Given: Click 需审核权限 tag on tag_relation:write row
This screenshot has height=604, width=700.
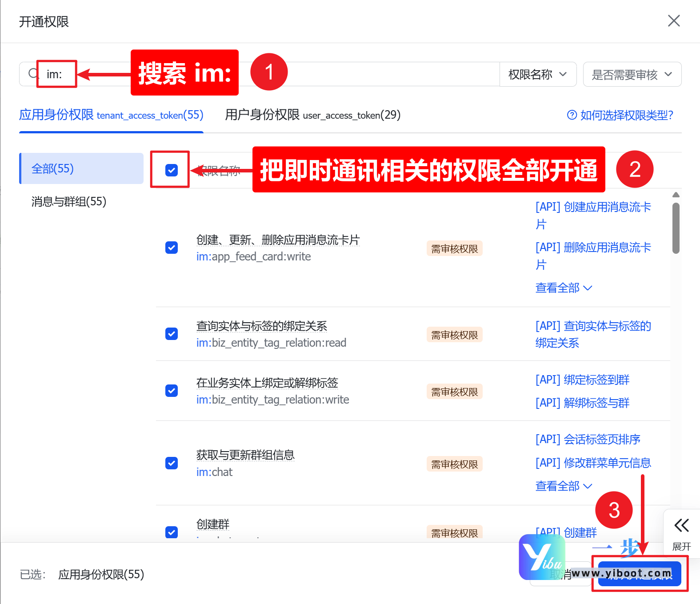Looking at the screenshot, I should (455, 392).
